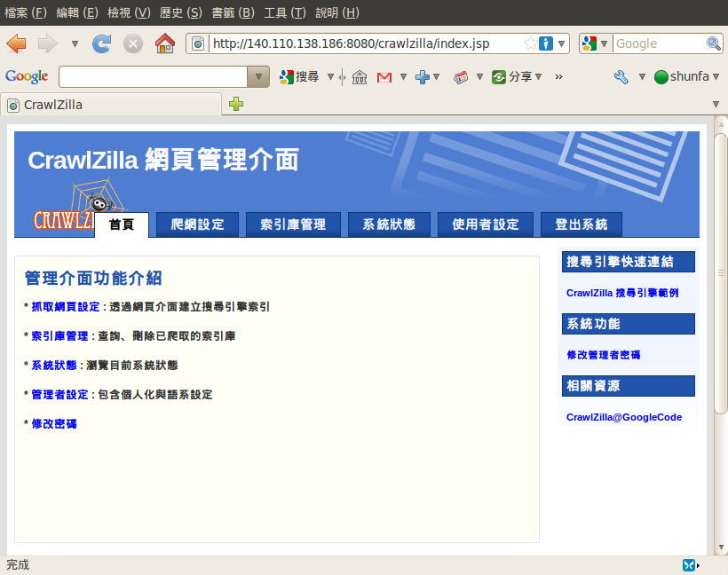Click the blue info icon in address bar
Screen dimensions: 728x575
click(x=546, y=43)
